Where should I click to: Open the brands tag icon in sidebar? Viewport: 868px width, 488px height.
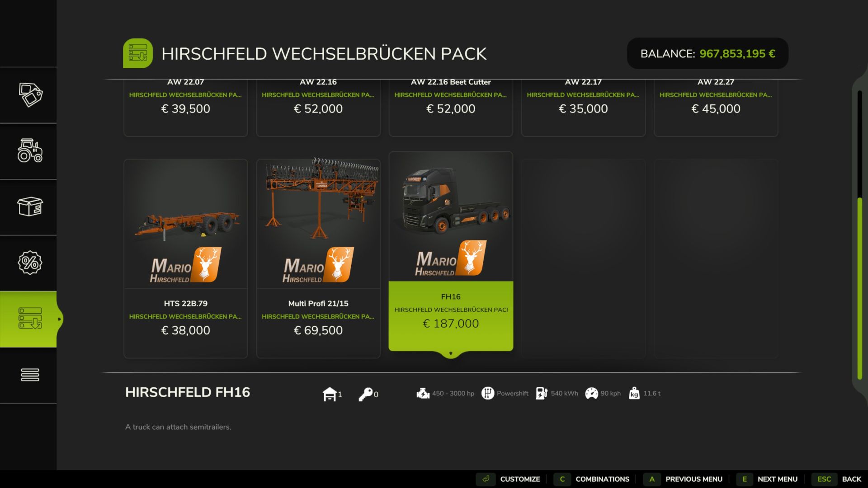point(30,95)
